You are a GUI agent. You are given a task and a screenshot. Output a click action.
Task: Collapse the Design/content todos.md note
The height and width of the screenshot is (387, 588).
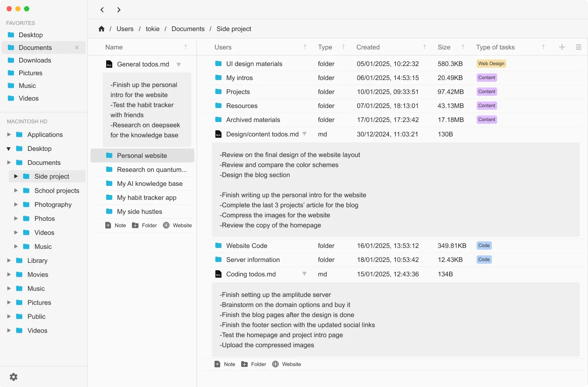[x=305, y=134]
